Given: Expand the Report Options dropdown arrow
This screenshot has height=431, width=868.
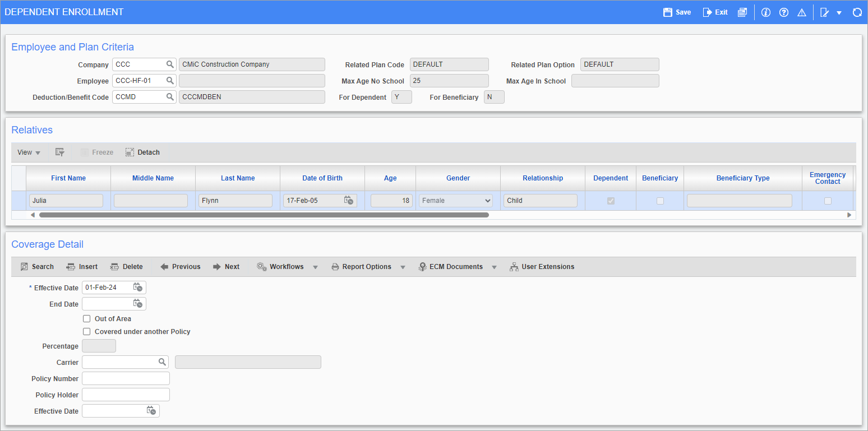Looking at the screenshot, I should click(x=403, y=267).
